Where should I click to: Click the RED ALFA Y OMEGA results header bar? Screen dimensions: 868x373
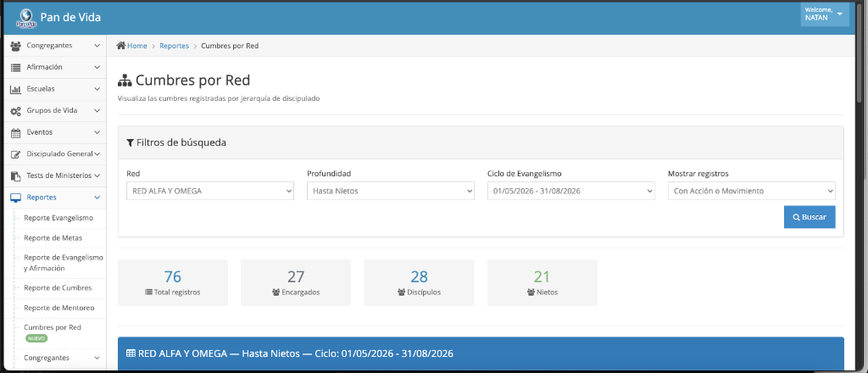point(481,354)
